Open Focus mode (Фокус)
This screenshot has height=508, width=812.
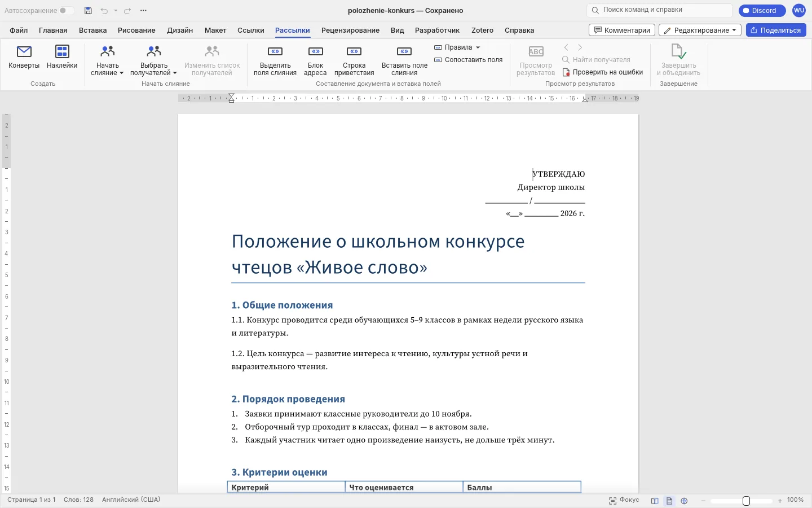click(624, 500)
